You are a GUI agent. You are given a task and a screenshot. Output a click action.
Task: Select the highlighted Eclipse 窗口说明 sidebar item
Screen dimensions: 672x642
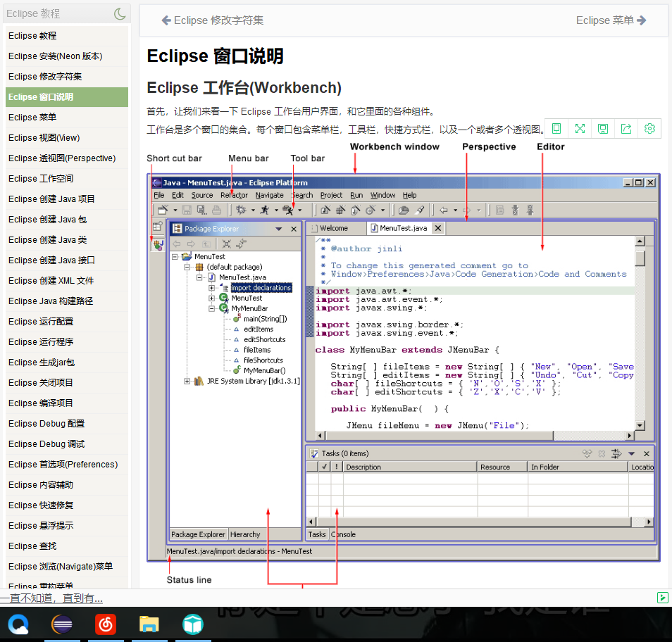click(67, 96)
